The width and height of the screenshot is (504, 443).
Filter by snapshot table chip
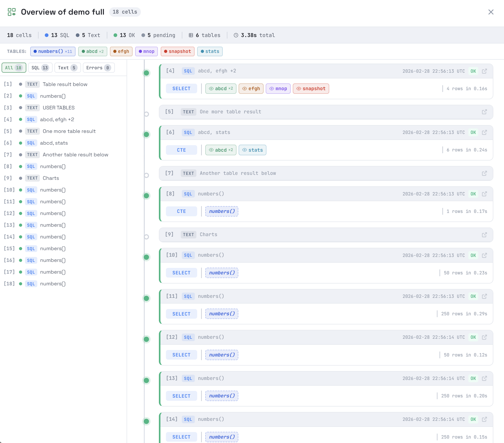click(178, 51)
